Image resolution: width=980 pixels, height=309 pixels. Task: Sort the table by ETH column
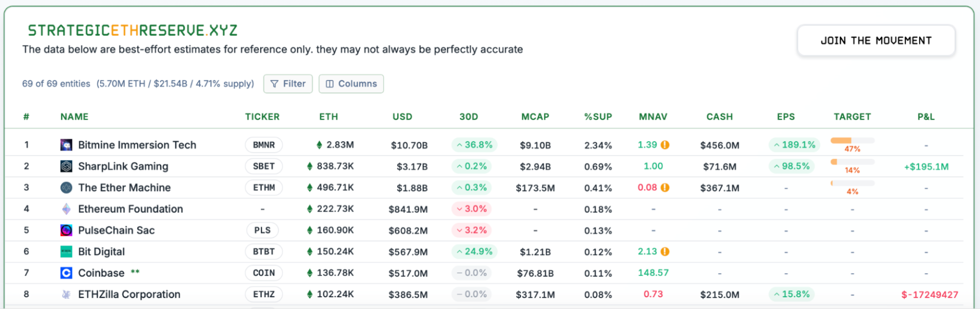[329, 117]
